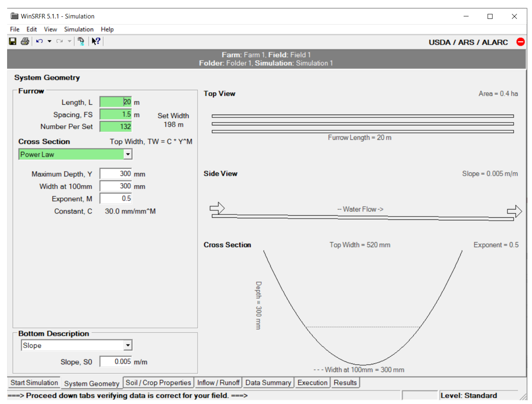Go to the Inflow / Runoff tab
The image size is (532, 404).
coord(218,383)
